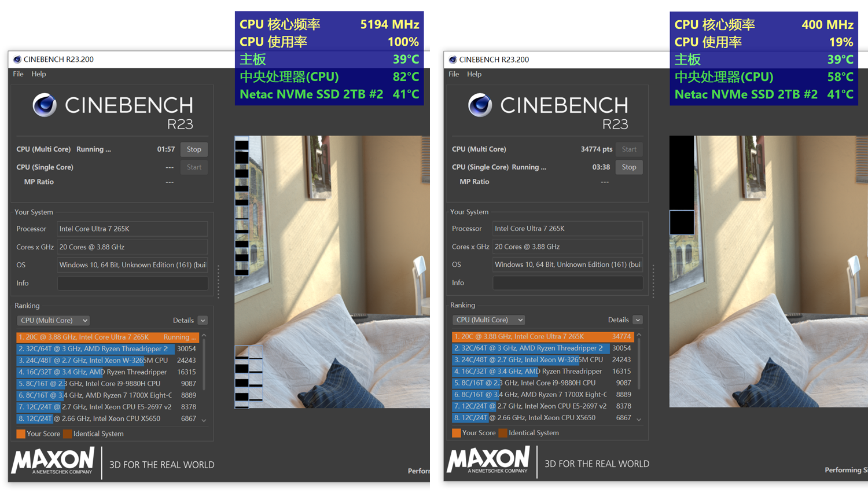The image size is (868, 496).
Task: Click the ranking list scrollbar in right window
Action: 639,364
